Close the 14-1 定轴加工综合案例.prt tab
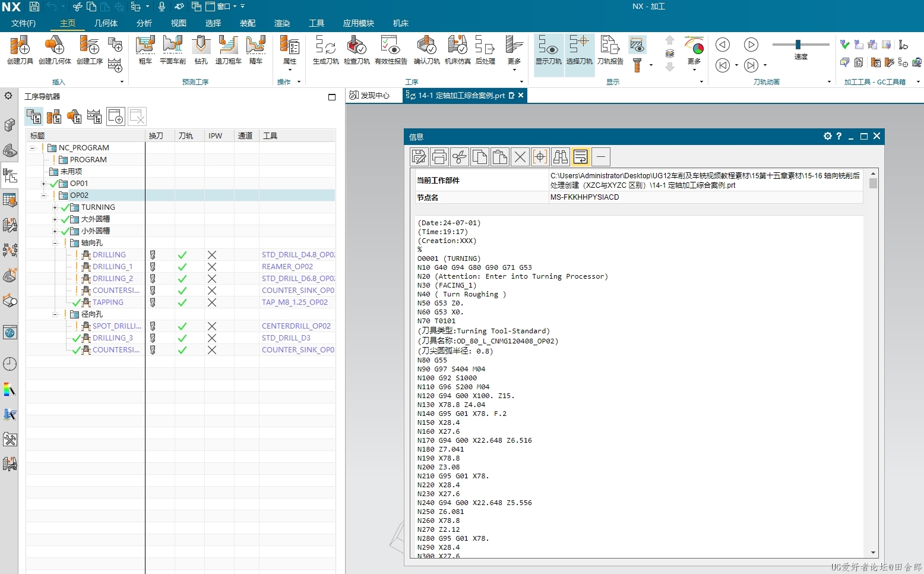Image resolution: width=924 pixels, height=574 pixels. click(x=521, y=95)
